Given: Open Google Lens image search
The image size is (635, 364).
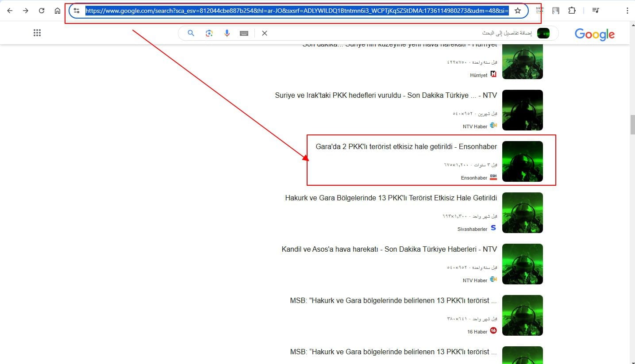Looking at the screenshot, I should (x=209, y=33).
